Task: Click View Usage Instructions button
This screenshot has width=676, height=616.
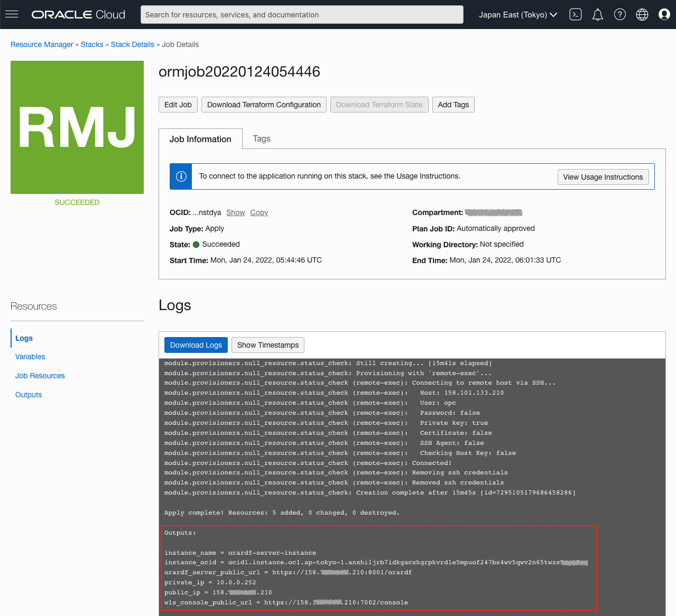Action: coord(603,177)
